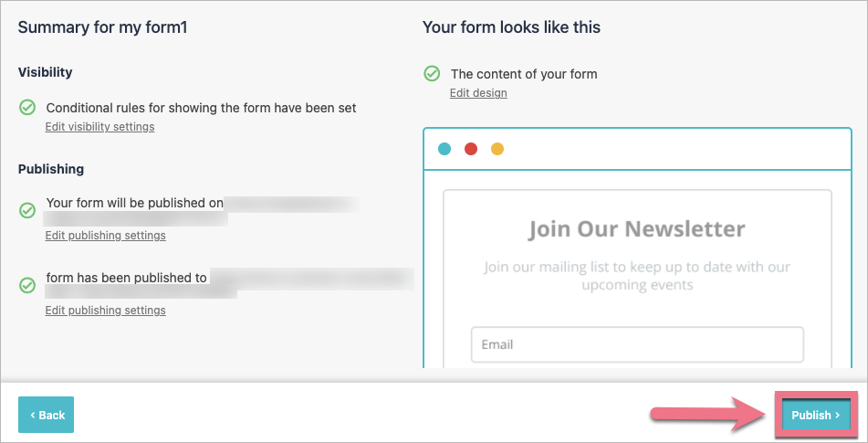The image size is (868, 443).
Task: Click the mailing list description text in preview
Action: coord(636,276)
